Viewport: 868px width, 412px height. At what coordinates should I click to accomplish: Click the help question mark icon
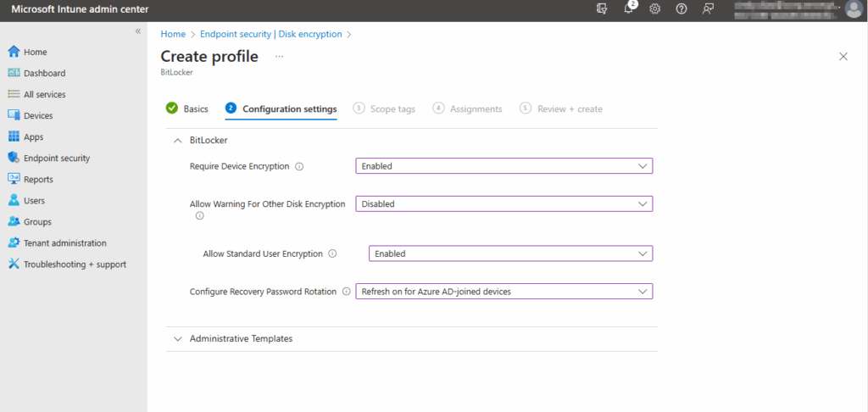pos(682,8)
